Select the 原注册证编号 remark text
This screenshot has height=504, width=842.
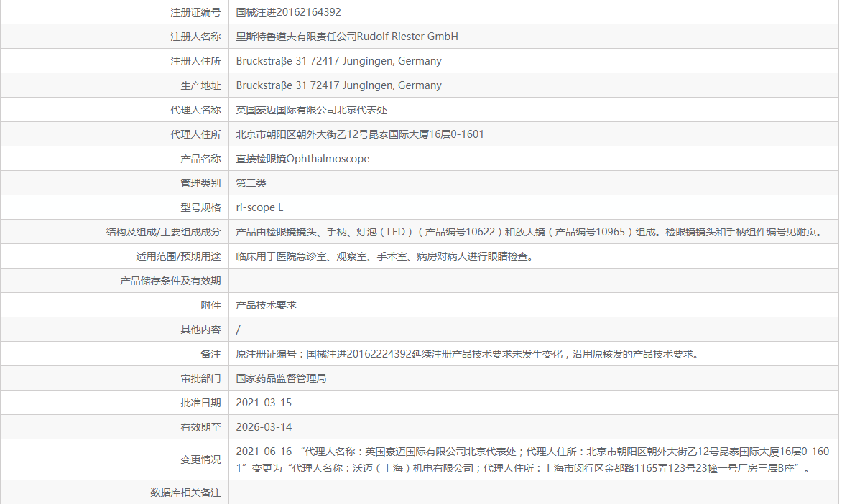click(x=469, y=354)
